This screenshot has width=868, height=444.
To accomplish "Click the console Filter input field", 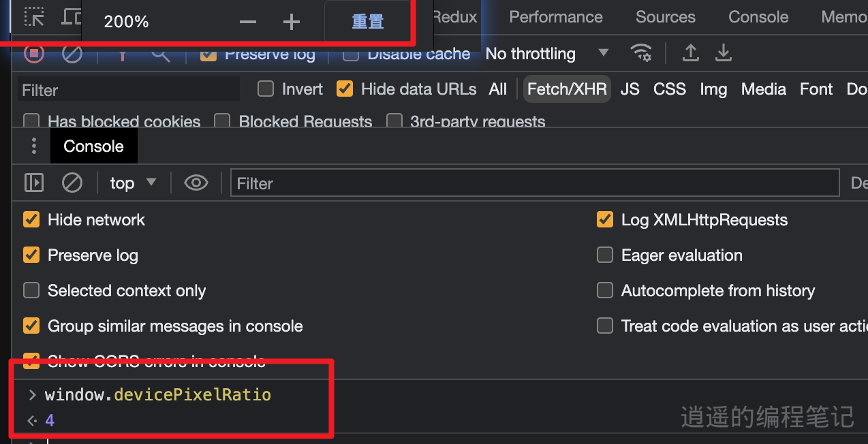I will click(x=535, y=183).
